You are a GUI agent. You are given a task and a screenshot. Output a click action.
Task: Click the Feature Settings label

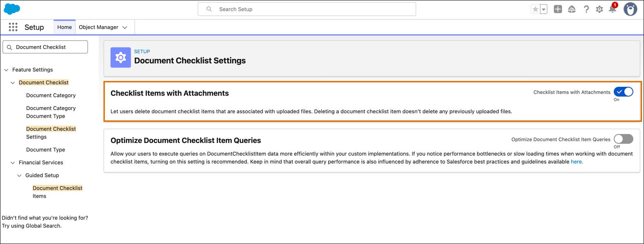point(33,70)
